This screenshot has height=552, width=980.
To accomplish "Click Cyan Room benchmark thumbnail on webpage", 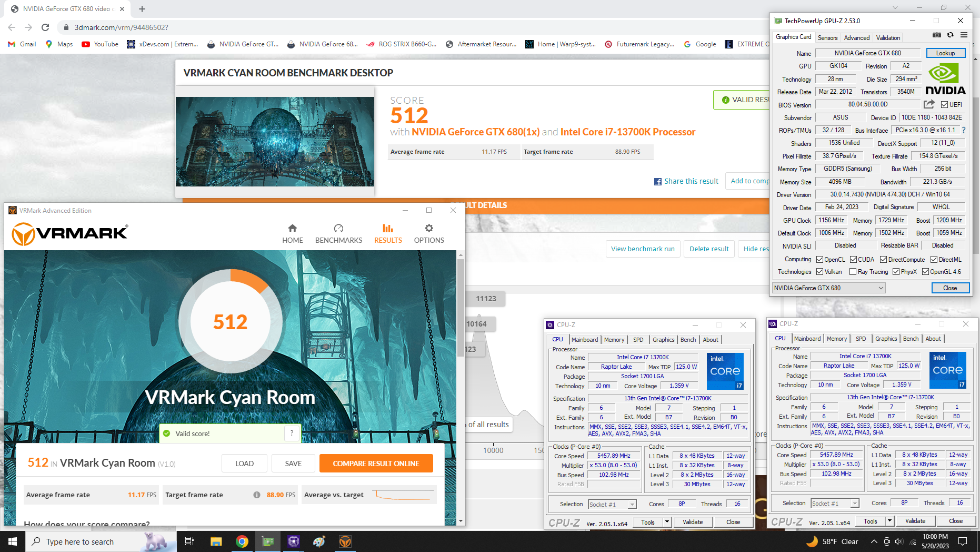I will [275, 142].
